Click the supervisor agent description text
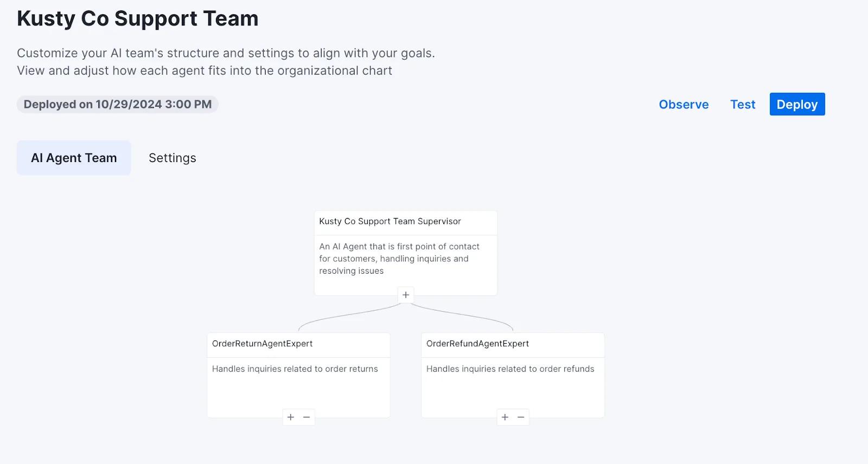The width and height of the screenshot is (868, 464). click(399, 259)
